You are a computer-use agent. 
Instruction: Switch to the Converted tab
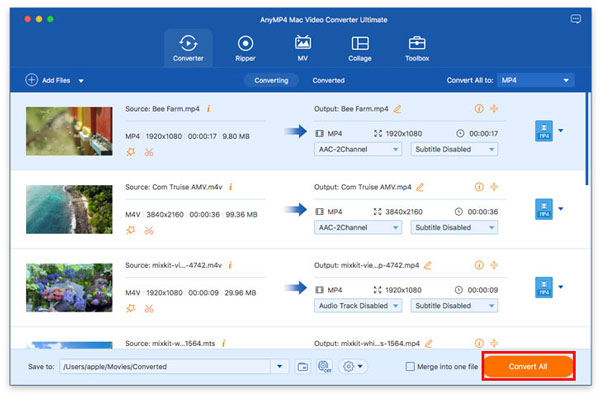[328, 80]
